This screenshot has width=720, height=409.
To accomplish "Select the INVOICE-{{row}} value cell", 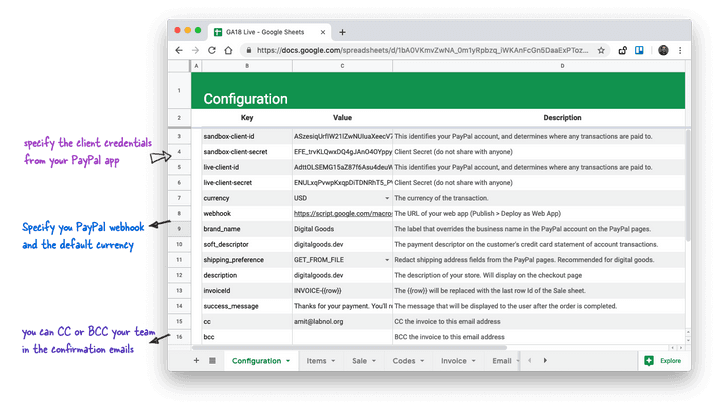I will (343, 291).
